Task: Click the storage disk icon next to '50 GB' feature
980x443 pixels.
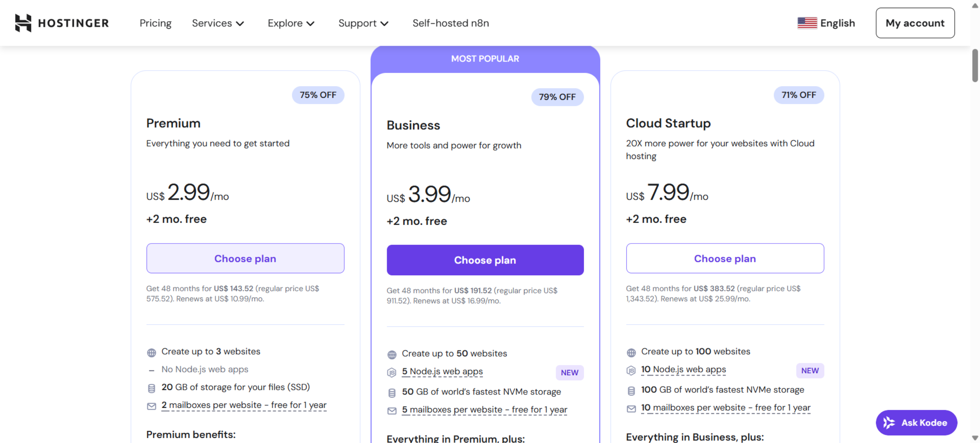Action: [392, 392]
